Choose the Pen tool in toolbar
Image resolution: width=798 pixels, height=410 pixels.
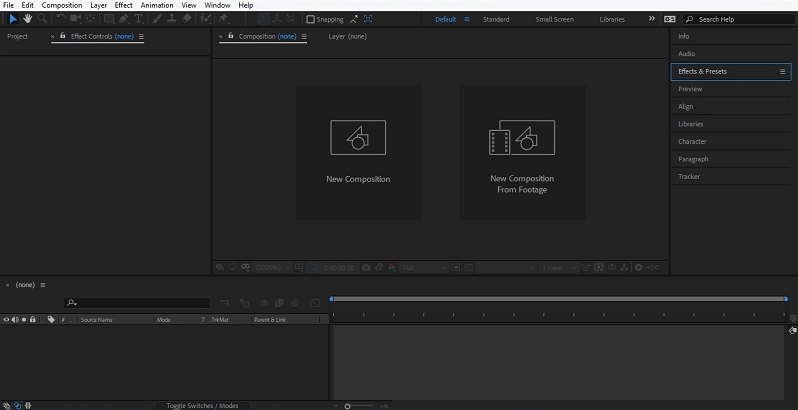pyautogui.click(x=124, y=18)
